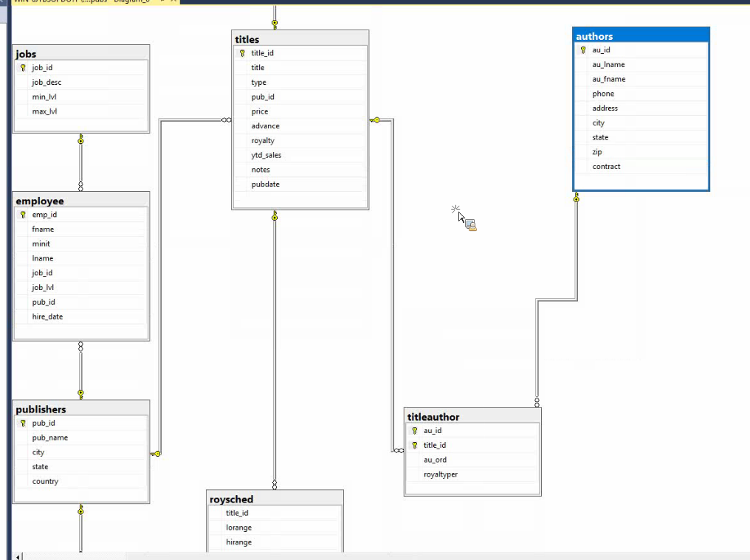Click the authors table title bar

pos(641,35)
